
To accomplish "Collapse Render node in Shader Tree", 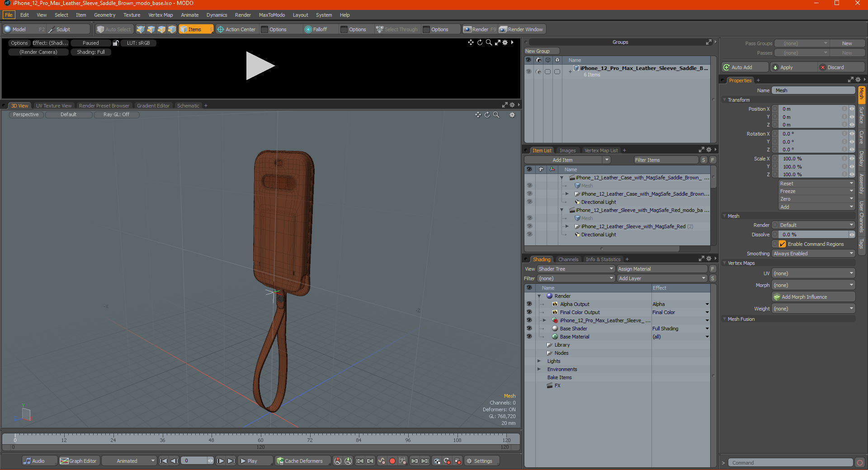I will click(539, 296).
